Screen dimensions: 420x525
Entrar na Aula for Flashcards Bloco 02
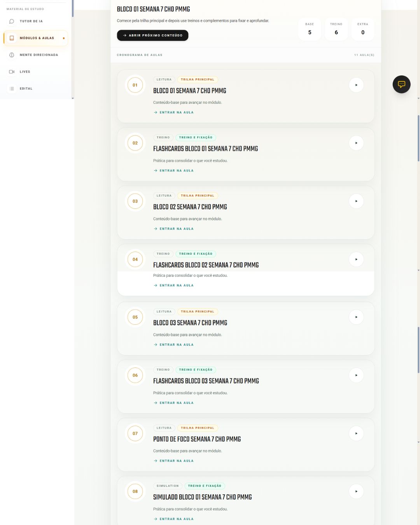(173, 285)
